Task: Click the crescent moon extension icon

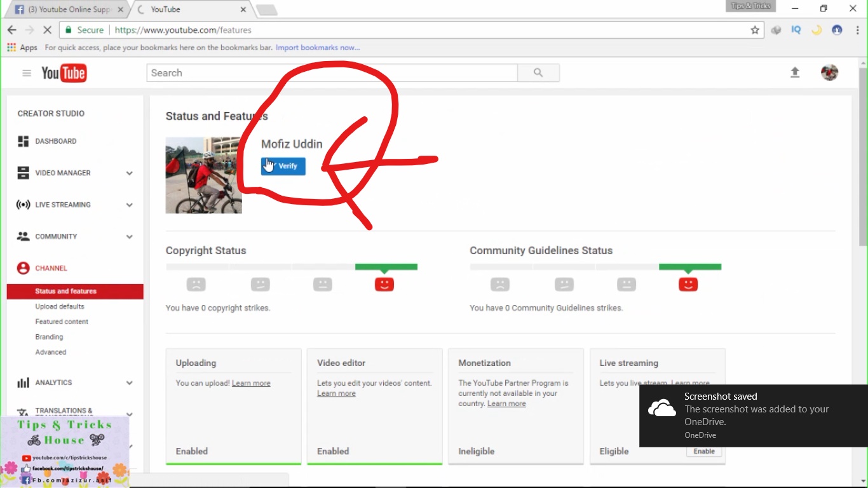Action: tap(817, 30)
